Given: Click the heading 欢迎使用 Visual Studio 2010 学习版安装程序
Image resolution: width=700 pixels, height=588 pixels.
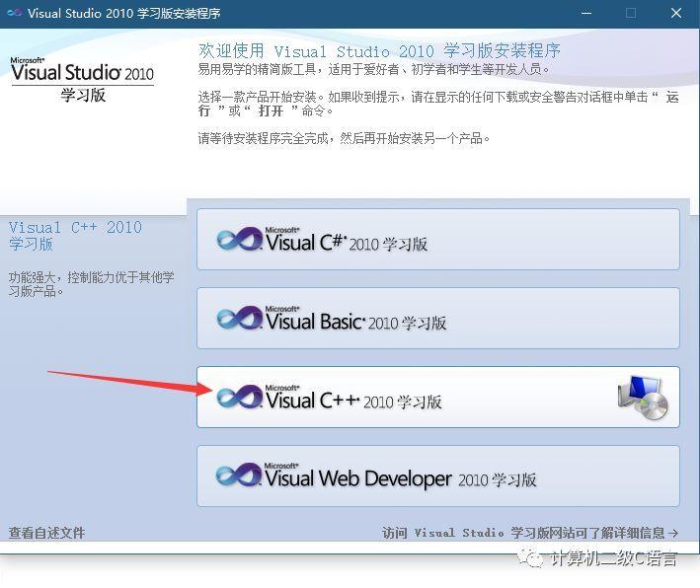Looking at the screenshot, I should (379, 51).
